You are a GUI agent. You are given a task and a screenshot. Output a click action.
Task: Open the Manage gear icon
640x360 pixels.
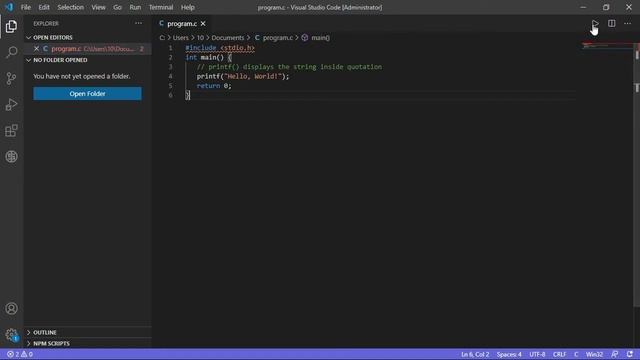point(11,335)
